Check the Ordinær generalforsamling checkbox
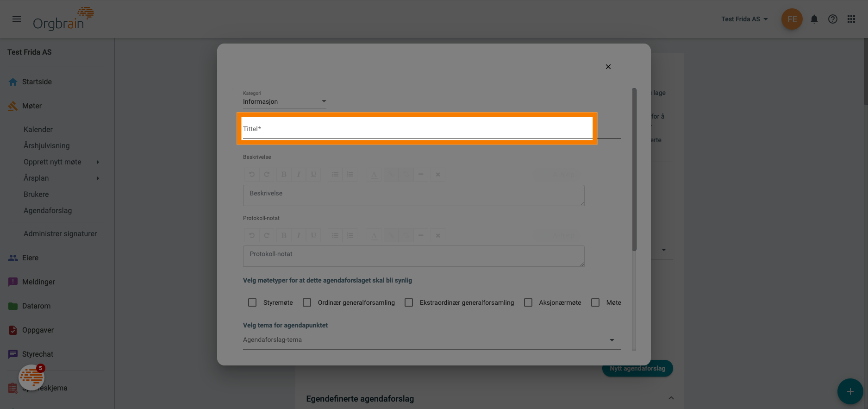Viewport: 868px width, 409px height. pyautogui.click(x=307, y=302)
